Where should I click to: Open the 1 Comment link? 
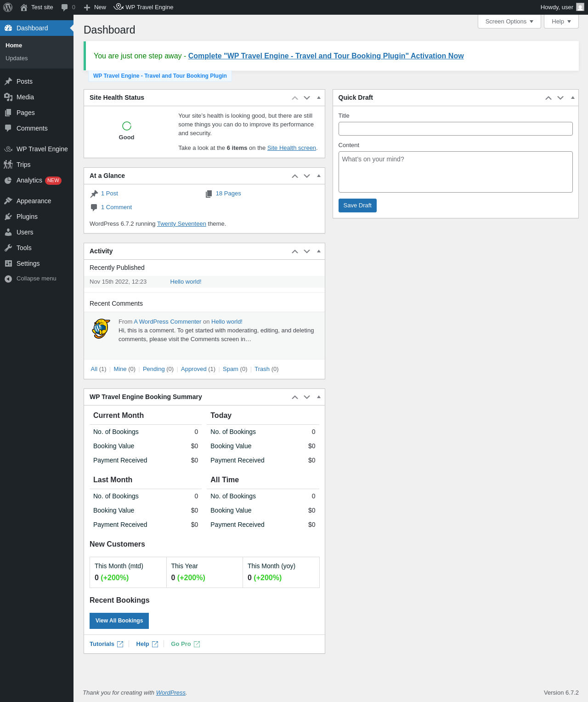point(116,207)
